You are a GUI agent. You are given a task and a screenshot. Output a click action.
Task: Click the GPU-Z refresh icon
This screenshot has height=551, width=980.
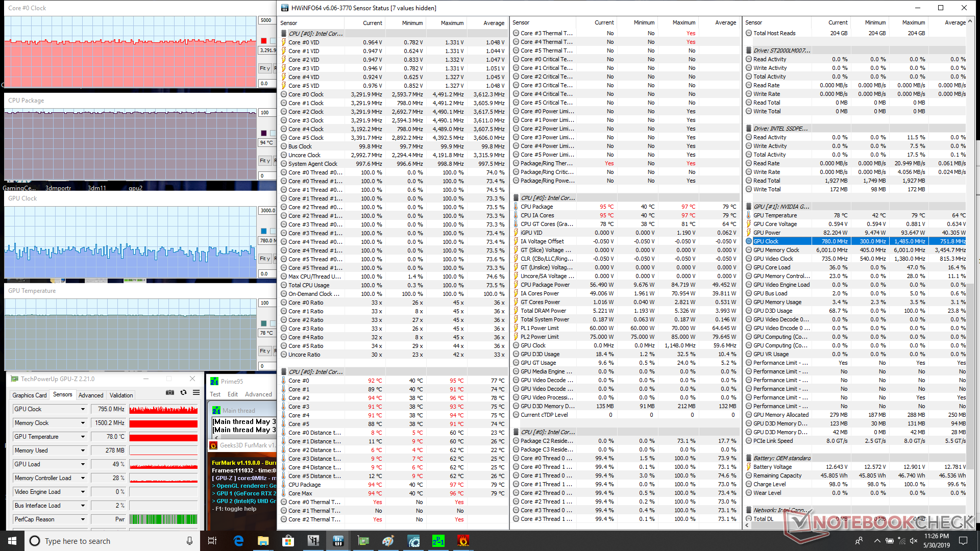(x=183, y=392)
